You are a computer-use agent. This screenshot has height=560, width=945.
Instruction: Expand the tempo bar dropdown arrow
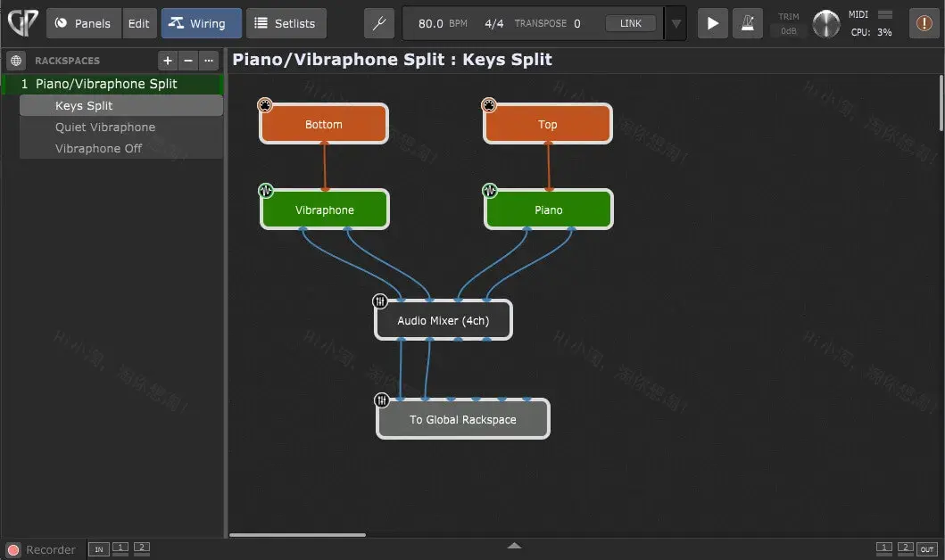(x=676, y=24)
